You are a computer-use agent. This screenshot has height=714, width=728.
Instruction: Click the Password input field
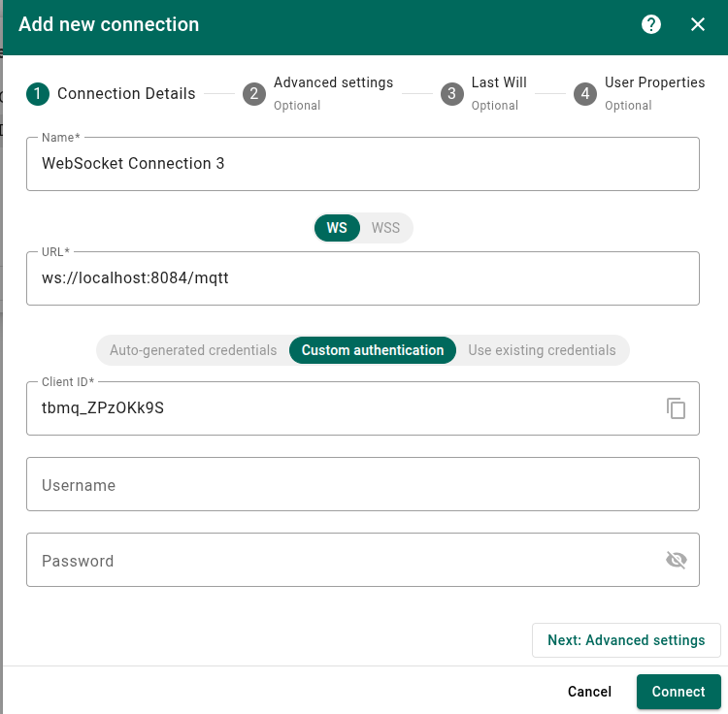click(x=340, y=560)
